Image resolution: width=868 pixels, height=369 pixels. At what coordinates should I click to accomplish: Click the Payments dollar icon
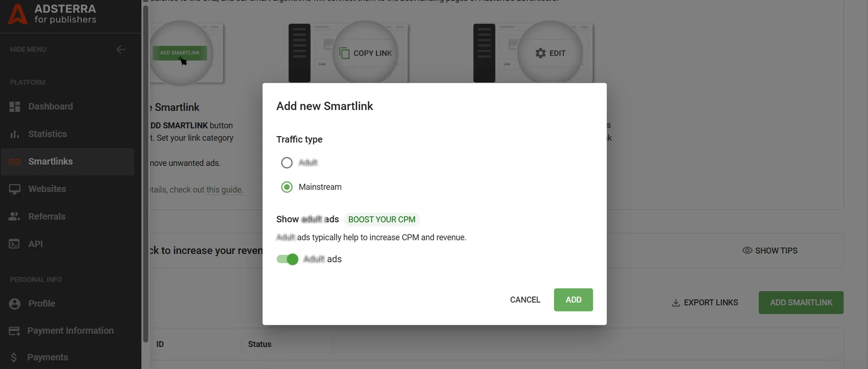pyautogui.click(x=14, y=357)
